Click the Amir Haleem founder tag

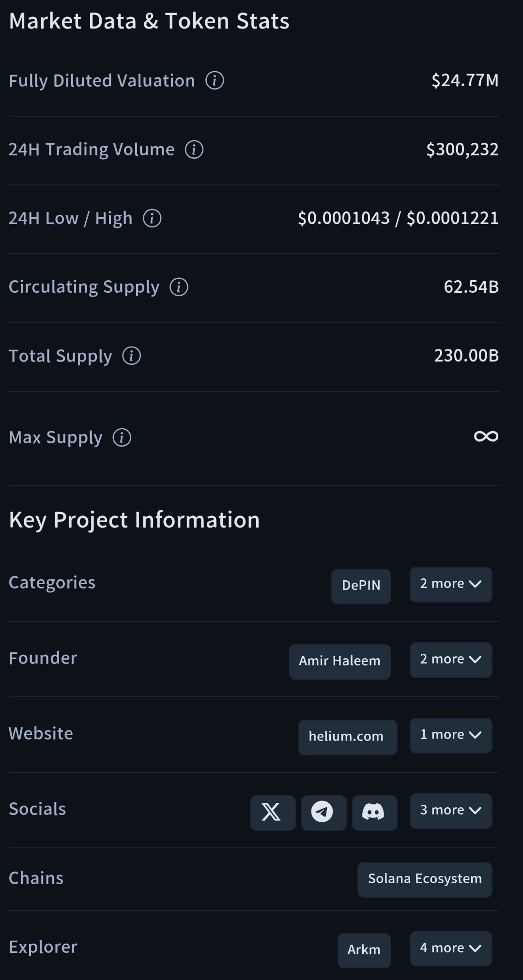[x=339, y=662]
